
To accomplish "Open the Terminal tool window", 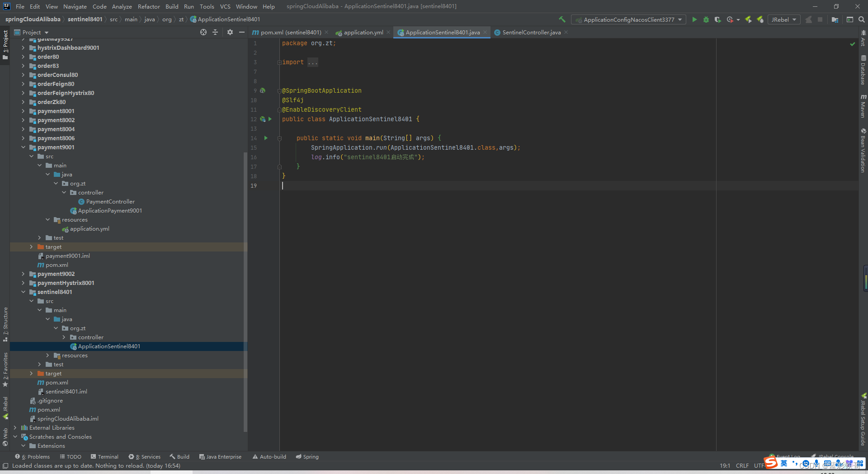I will (x=104, y=457).
